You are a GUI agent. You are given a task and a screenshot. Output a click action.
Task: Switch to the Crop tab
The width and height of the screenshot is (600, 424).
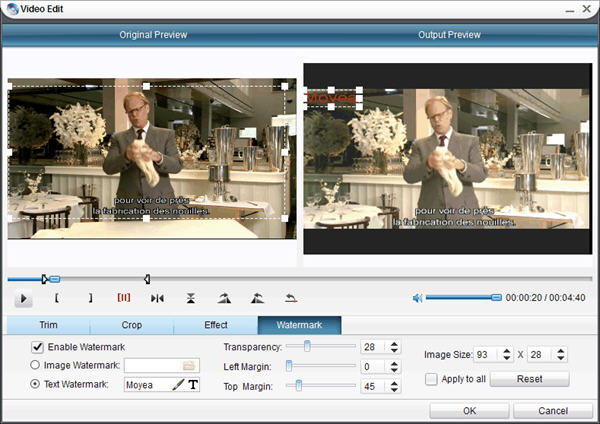click(132, 325)
